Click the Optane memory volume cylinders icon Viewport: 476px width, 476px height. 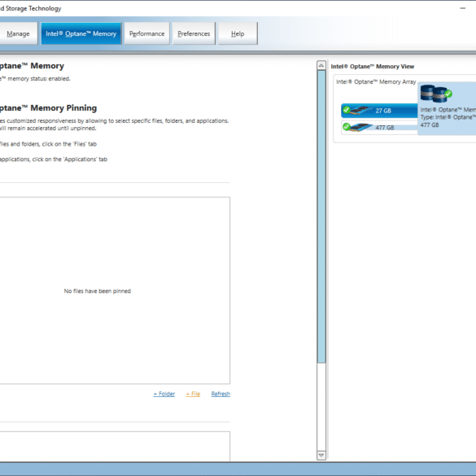click(433, 94)
